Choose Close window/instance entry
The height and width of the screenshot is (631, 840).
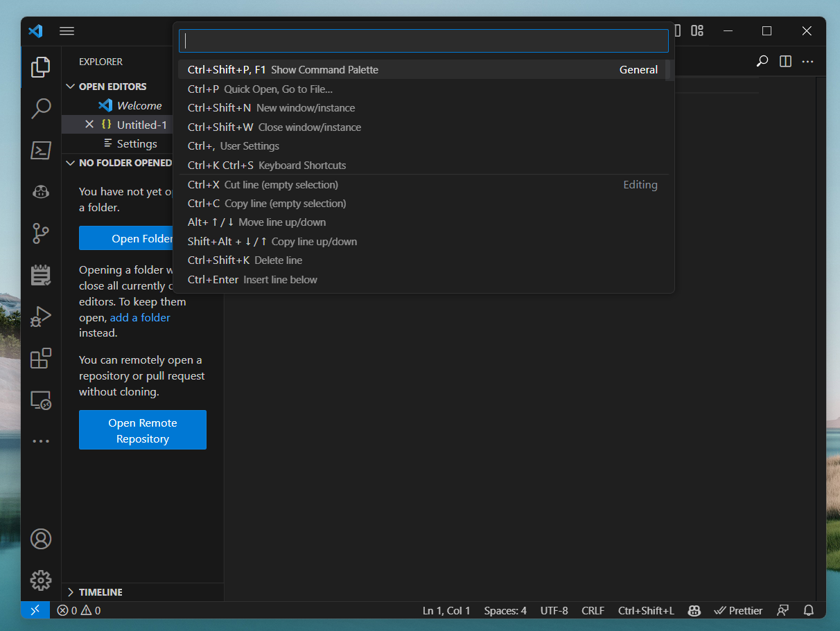point(422,127)
